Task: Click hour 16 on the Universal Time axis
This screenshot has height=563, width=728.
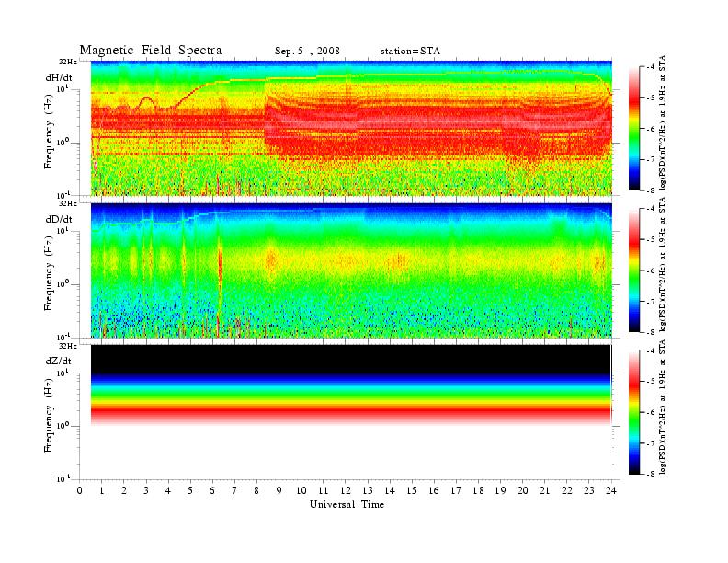Action: 434,490
